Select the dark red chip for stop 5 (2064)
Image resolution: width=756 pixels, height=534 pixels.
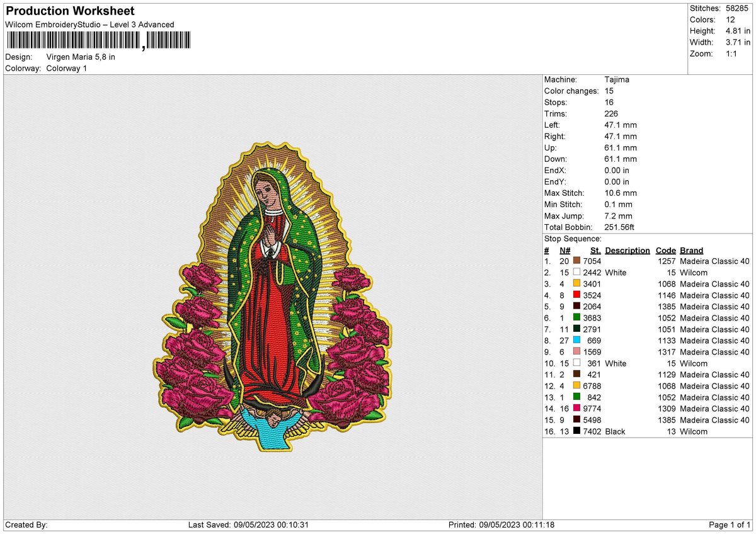pyautogui.click(x=576, y=307)
